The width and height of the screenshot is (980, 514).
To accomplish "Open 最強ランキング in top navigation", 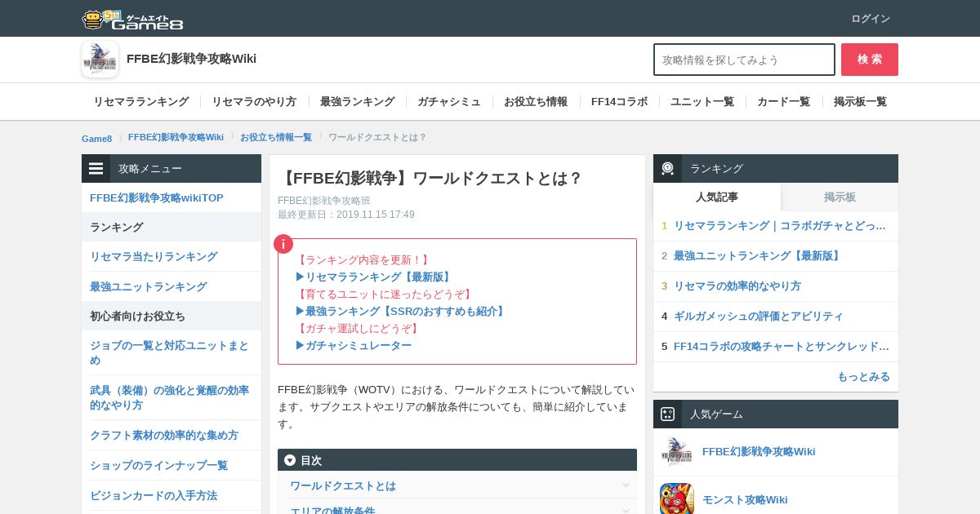I will click(x=358, y=102).
